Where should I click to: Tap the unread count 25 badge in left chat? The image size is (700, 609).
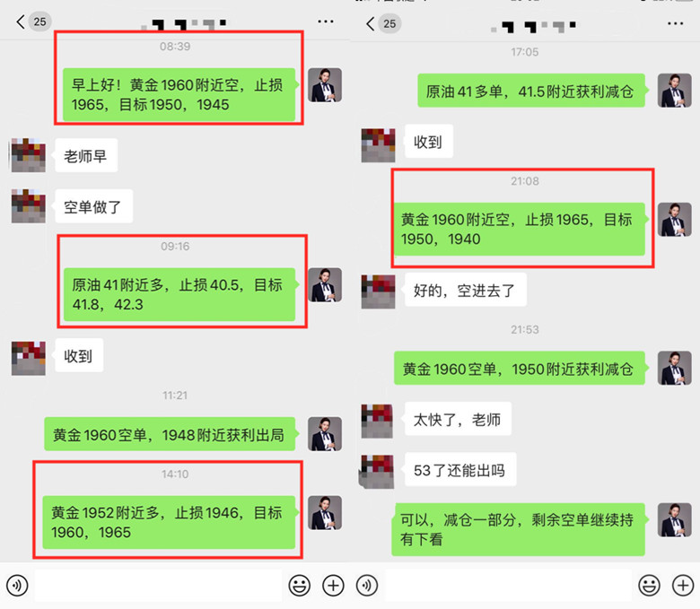click(x=39, y=22)
